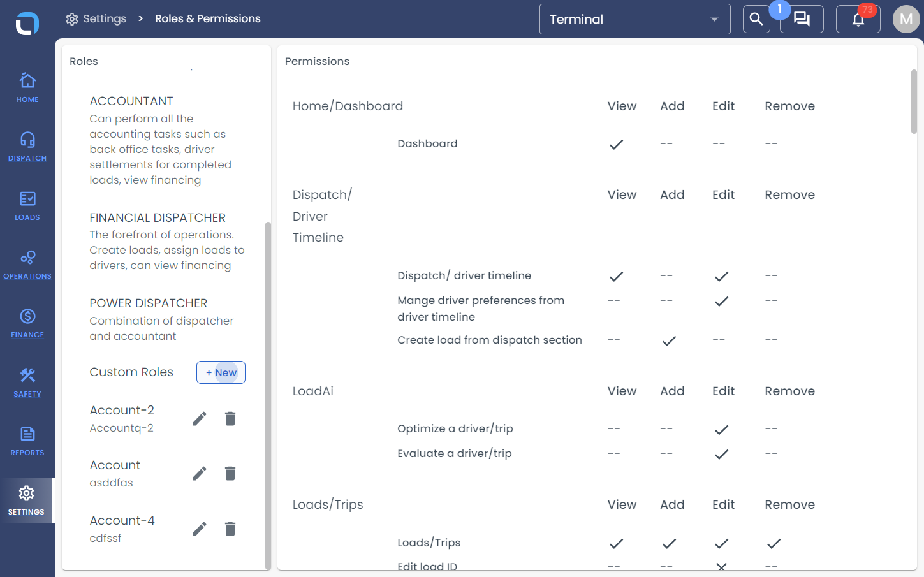This screenshot has width=924, height=577.
Task: Toggle Mange driver preferences Edit checkmark
Action: coord(721,301)
